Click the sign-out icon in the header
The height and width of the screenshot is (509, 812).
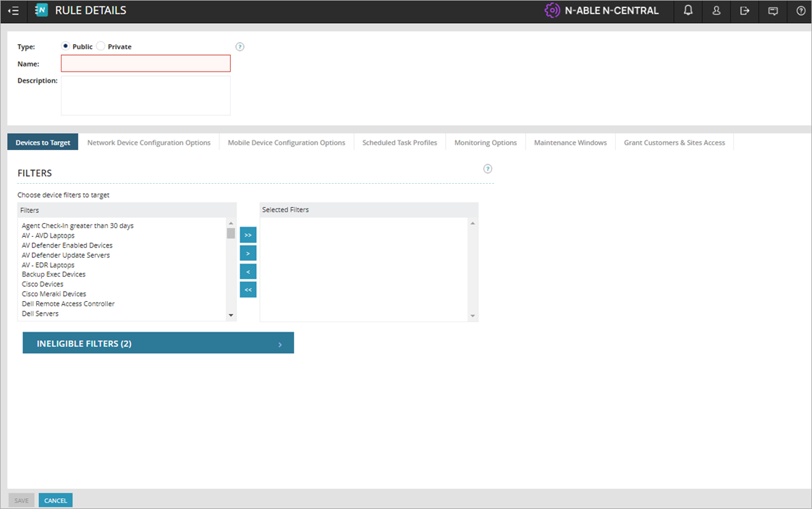(744, 11)
